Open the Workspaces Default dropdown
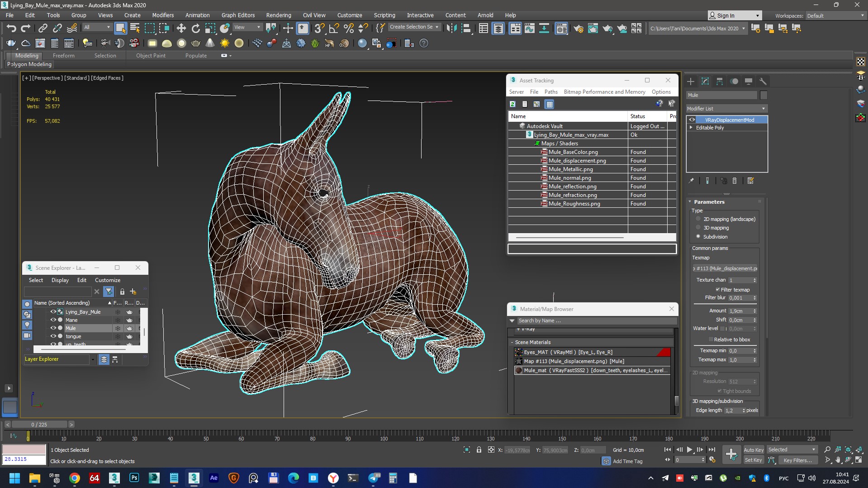 (835, 15)
